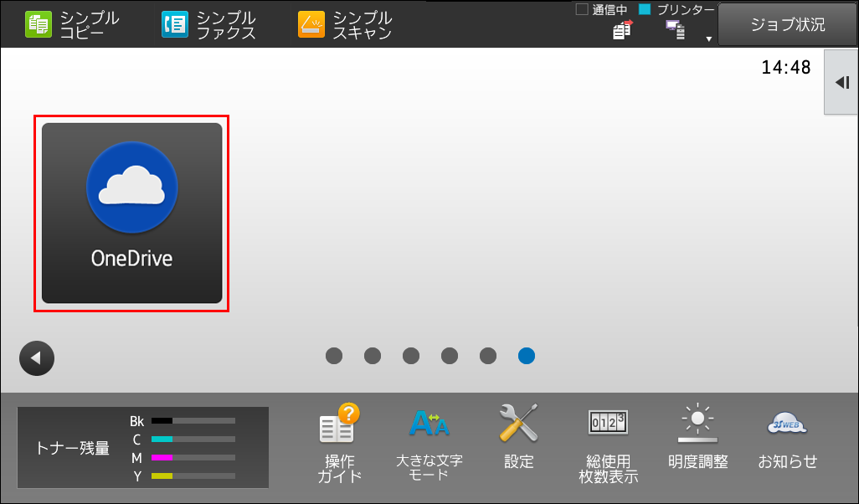The image size is (859, 504).
Task: Open Job Status (ジョブ状況) screen
Action: point(787,24)
